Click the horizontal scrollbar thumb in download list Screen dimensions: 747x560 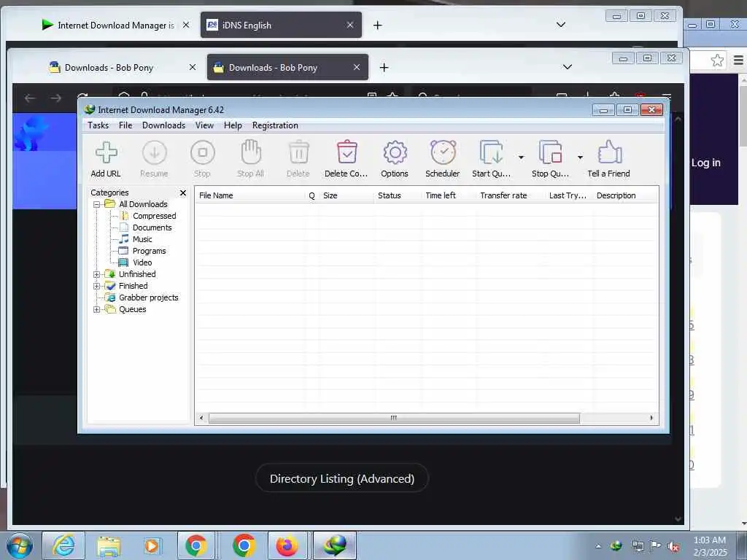pos(394,418)
